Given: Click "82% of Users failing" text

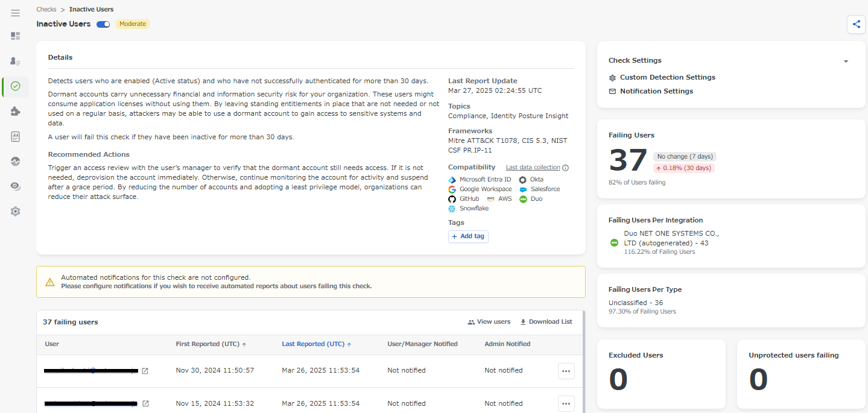Looking at the screenshot, I should (x=637, y=183).
